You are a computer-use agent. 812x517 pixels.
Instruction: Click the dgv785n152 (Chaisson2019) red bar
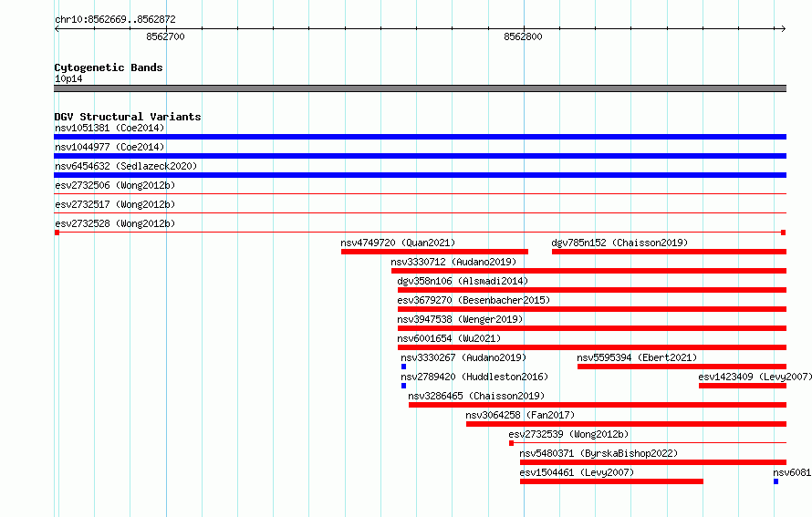point(669,252)
